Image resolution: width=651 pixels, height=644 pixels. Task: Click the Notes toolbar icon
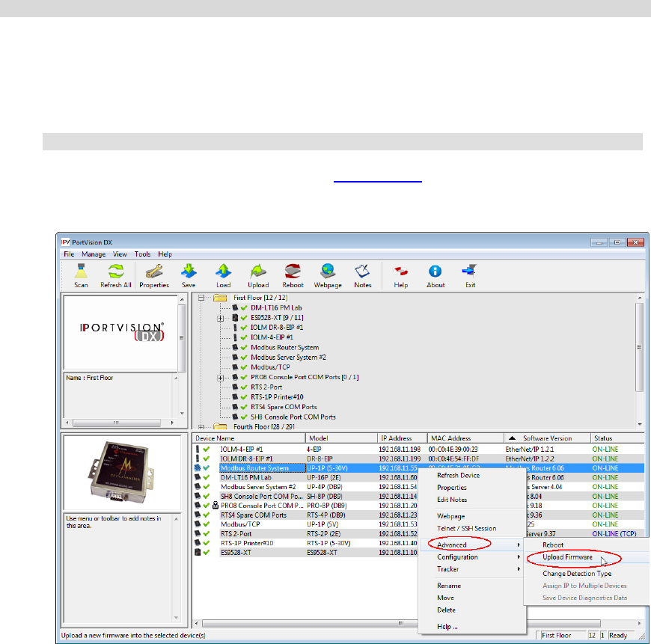click(362, 272)
